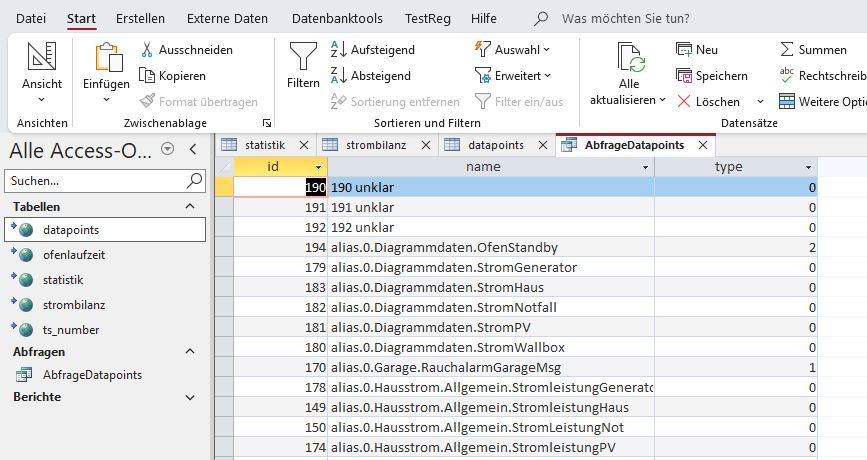Open Löschen dropdown arrow

(760, 102)
